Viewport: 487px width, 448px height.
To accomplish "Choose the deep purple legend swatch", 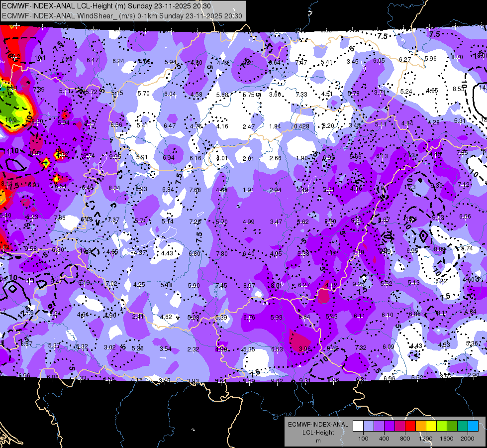I will click(390, 426).
